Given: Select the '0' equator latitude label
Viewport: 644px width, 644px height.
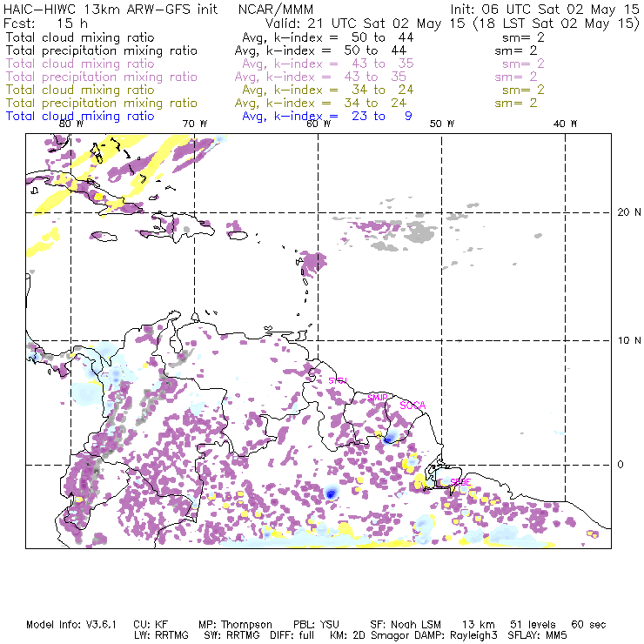Looking at the screenshot, I should (621, 465).
